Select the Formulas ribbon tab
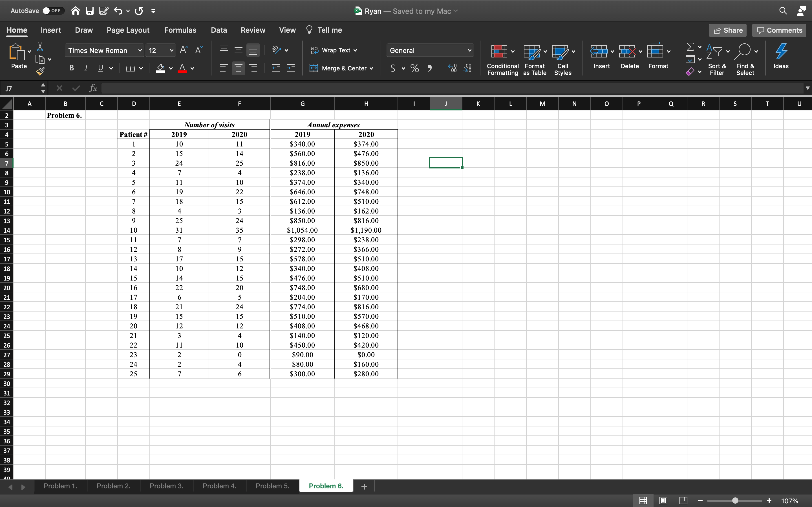Screen dimensions: 812x507 tap(180, 30)
